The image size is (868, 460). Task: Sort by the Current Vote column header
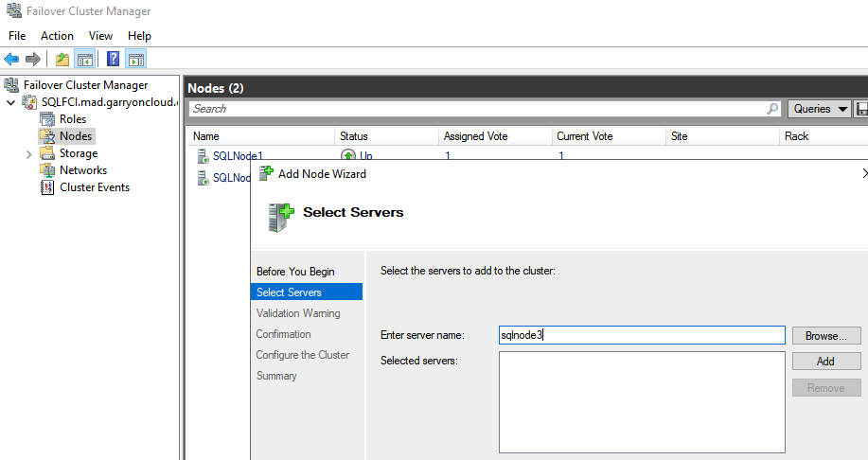pos(609,136)
